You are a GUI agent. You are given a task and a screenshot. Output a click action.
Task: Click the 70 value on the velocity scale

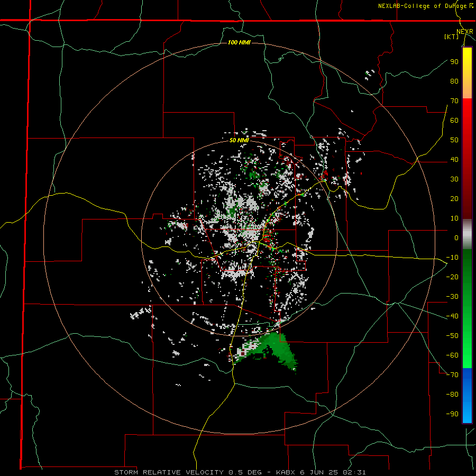[454, 101]
